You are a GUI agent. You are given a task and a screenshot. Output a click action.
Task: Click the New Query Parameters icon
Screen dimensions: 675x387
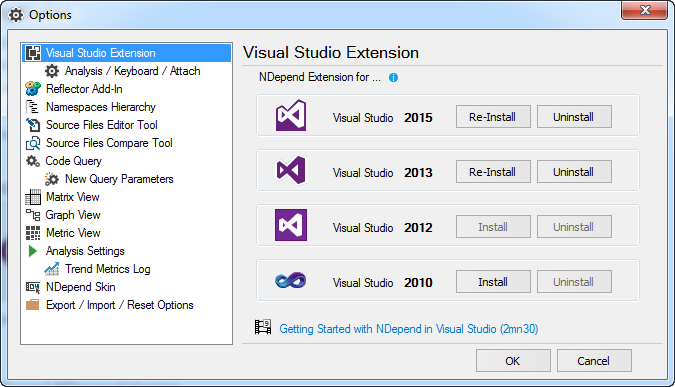(x=52, y=179)
